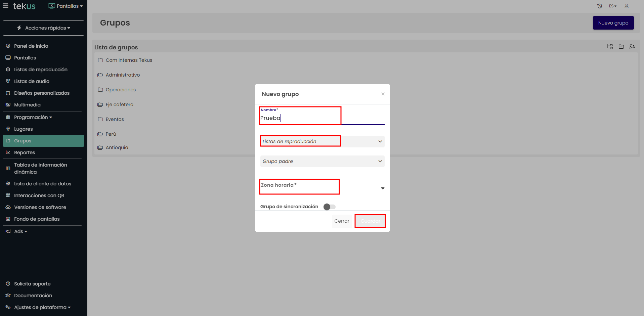Viewport: 644px width, 316px height.
Task: Click the Nombre input field
Action: coord(322,118)
